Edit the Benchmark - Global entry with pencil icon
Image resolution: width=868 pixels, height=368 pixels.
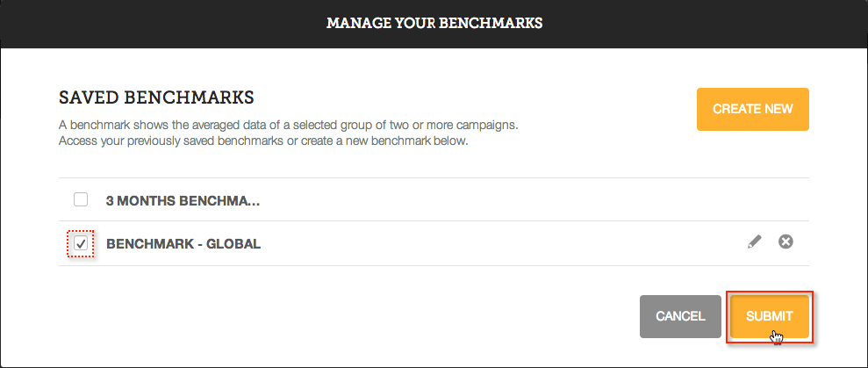tap(754, 242)
